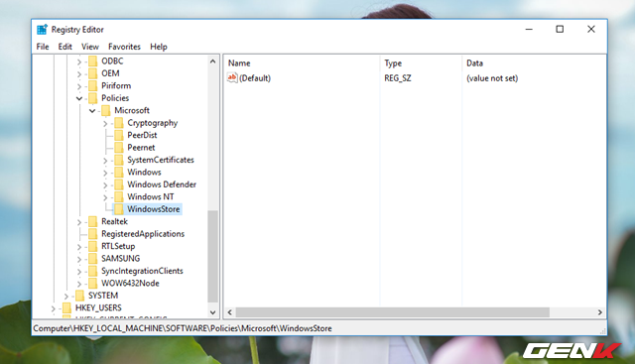This screenshot has height=364, width=635.
Task: Click the tree pane vertical scrollbar thumb
Action: coord(212,256)
